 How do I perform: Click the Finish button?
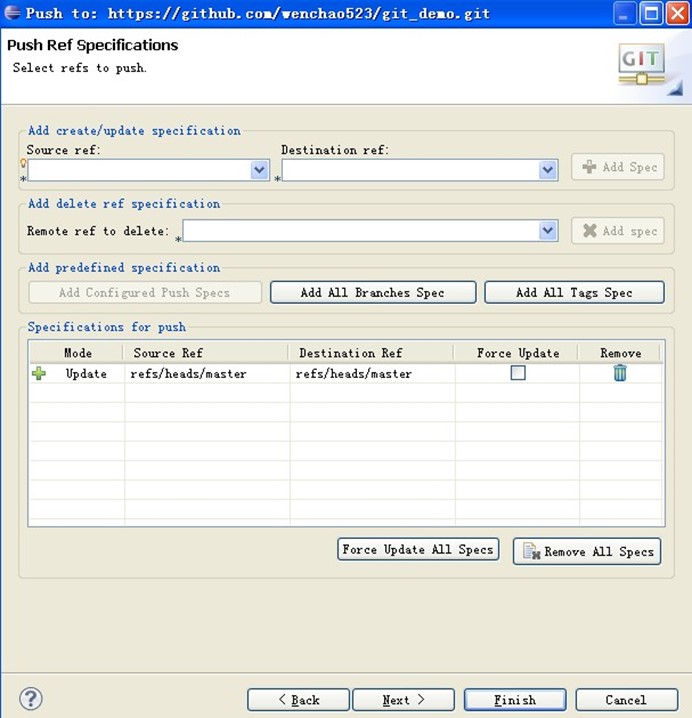coord(515,700)
